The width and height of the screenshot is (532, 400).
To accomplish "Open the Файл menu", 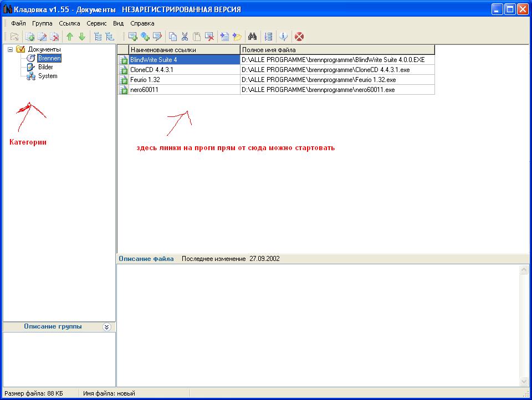I will point(18,23).
